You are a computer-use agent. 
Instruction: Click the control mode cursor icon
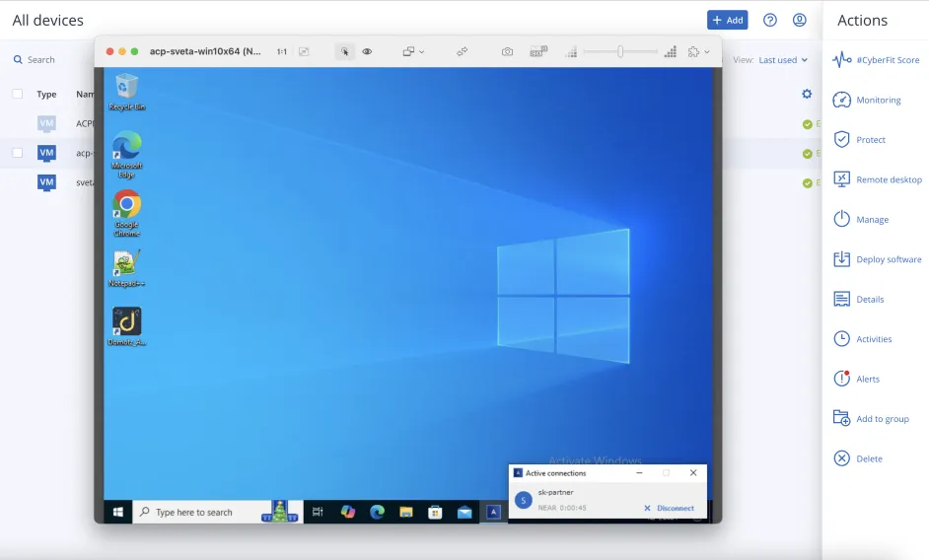pos(344,51)
